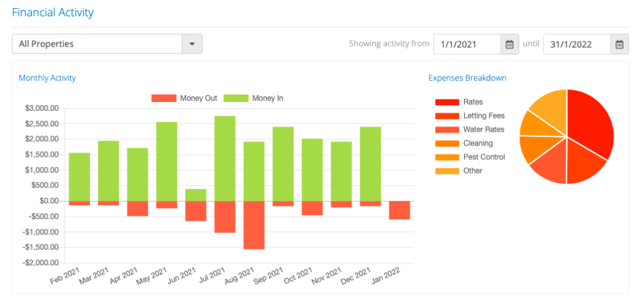Viewport: 644px width, 301px height.
Task: Click the Jan 2022 red Money Out bar
Action: tap(399, 210)
